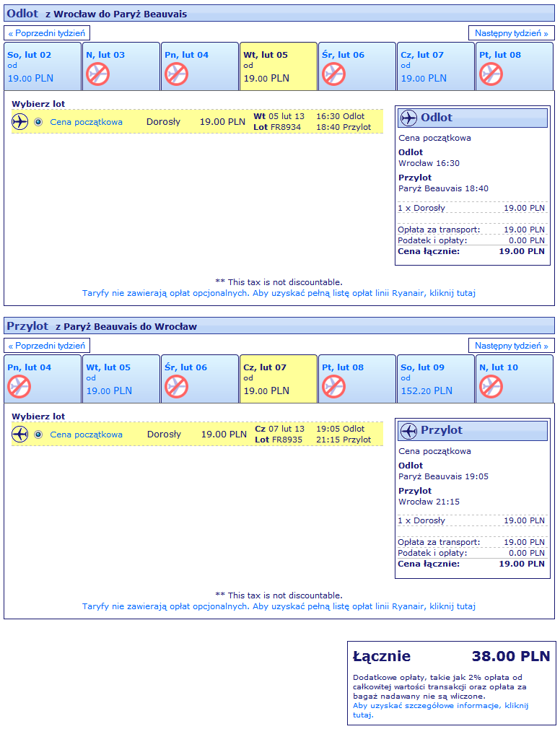The image size is (560, 729).
Task: Click return flight number FR8935
Action: click(x=286, y=440)
